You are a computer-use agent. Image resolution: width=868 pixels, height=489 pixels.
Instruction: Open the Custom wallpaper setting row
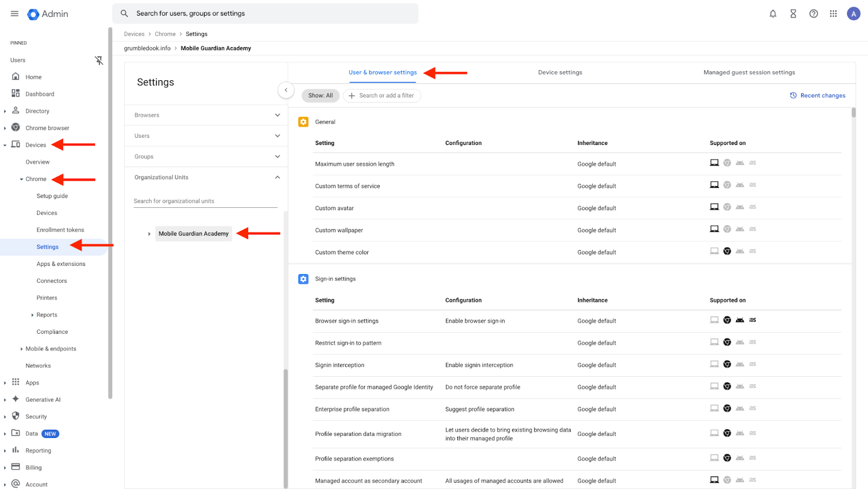click(339, 230)
